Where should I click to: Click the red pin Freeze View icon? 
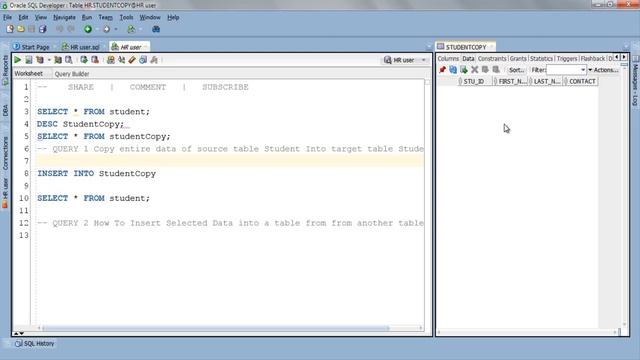(442, 70)
